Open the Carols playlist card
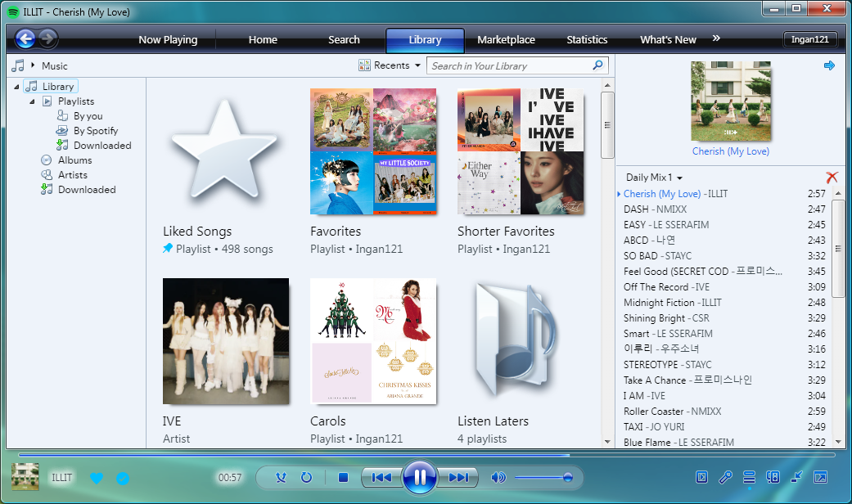Screen dimensions: 852x504 (372, 361)
